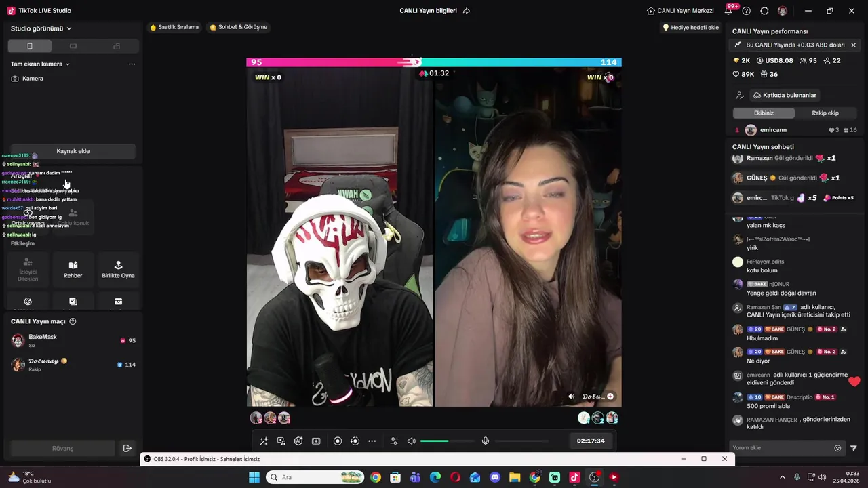Open the help icon beside CANLI Yayın maçı
Viewport: 868px width, 488px height.
(73, 321)
